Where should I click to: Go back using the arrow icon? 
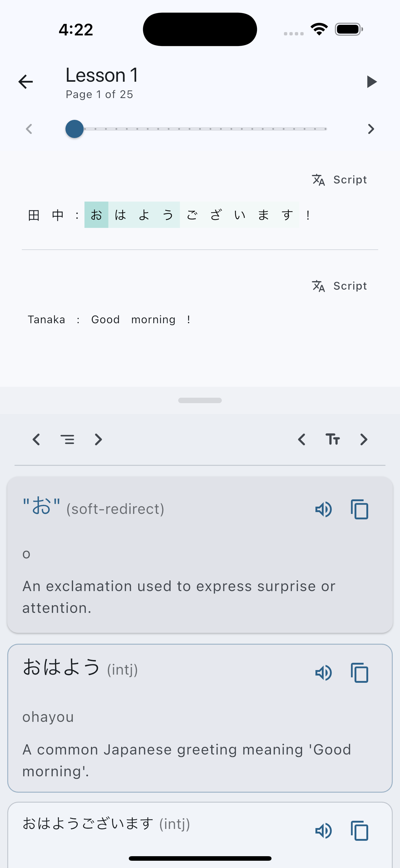tap(26, 81)
